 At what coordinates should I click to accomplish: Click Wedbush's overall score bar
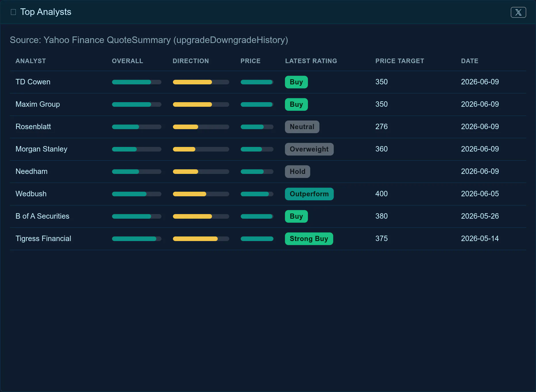tap(137, 194)
